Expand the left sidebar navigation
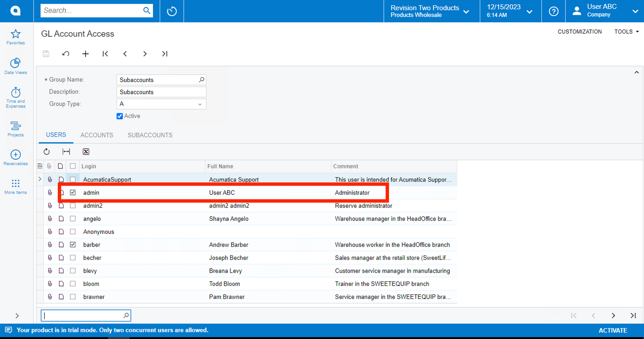The width and height of the screenshot is (644, 339). [17, 316]
